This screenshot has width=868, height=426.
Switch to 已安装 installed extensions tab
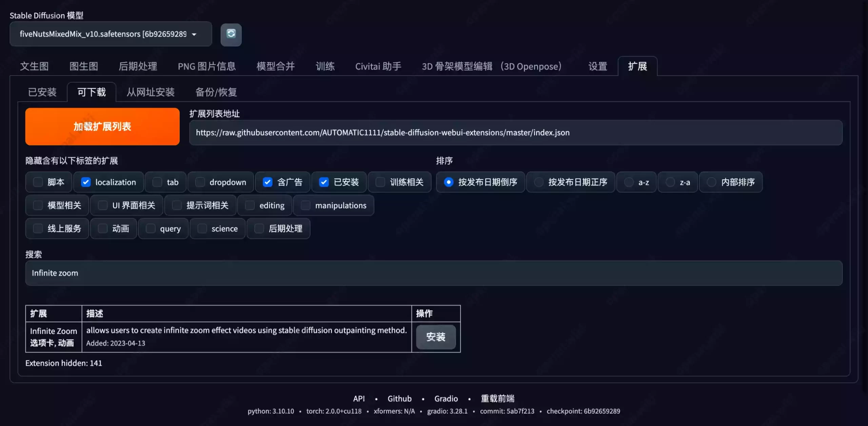point(41,91)
